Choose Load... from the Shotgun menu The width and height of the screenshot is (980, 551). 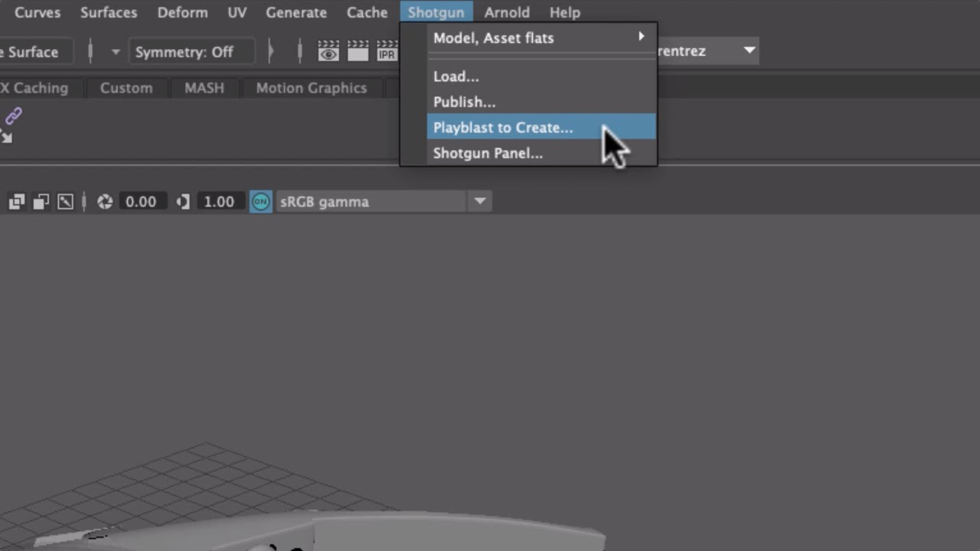point(541,77)
